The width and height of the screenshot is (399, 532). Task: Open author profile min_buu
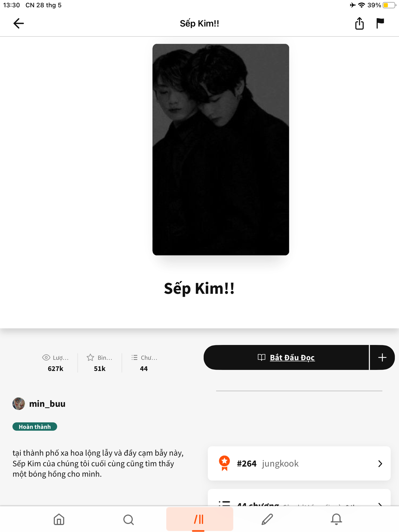pyautogui.click(x=47, y=404)
